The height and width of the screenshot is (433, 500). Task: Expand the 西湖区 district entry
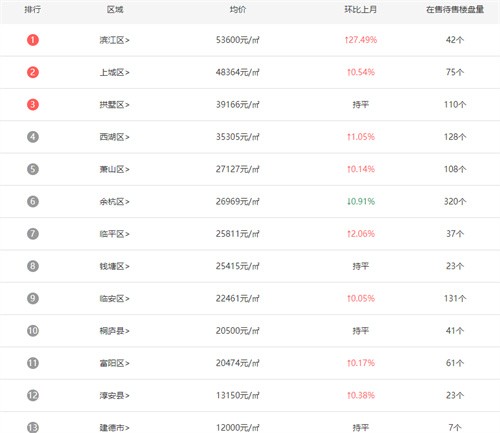[x=114, y=137]
